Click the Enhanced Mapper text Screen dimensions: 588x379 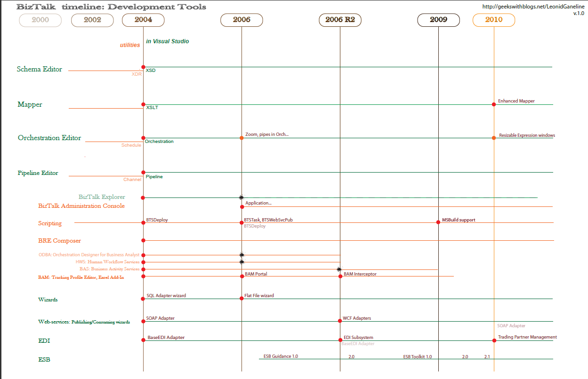coord(516,101)
